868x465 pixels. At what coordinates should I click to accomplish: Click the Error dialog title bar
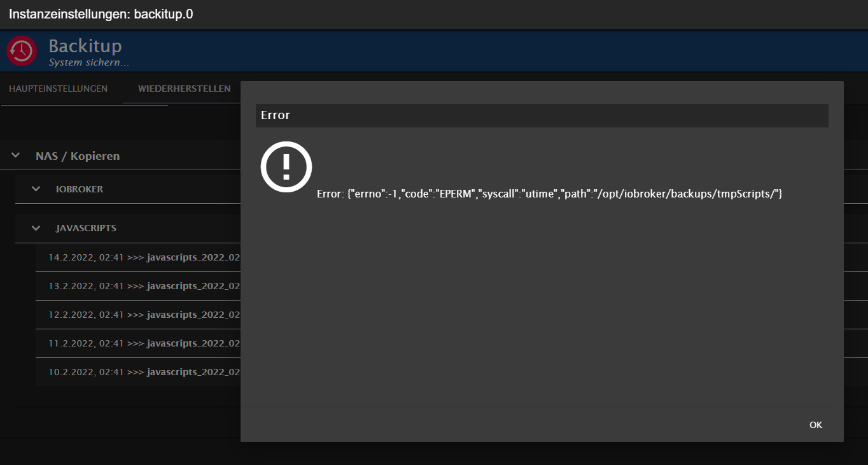[542, 115]
